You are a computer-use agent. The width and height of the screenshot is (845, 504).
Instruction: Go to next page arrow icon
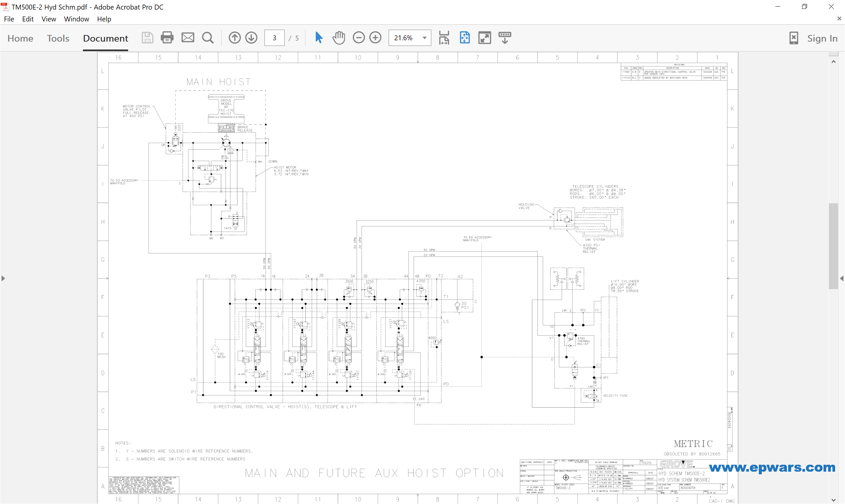pyautogui.click(x=251, y=38)
